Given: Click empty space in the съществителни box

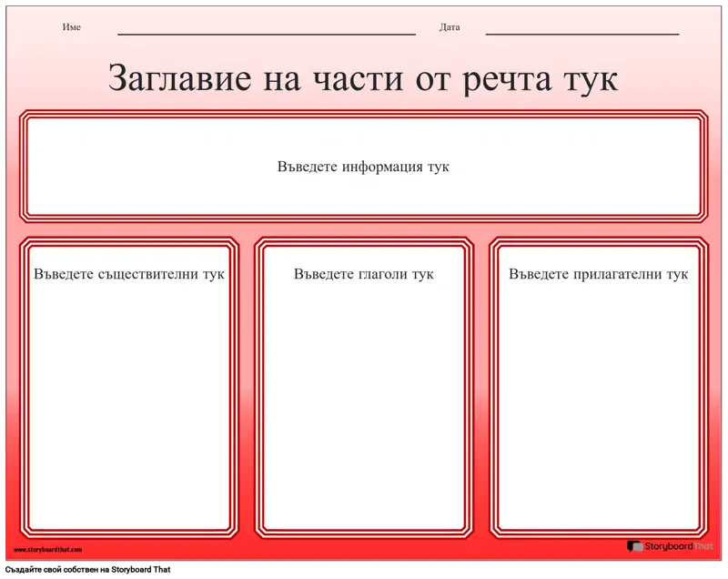Looking at the screenshot, I should pyautogui.click(x=129, y=410).
